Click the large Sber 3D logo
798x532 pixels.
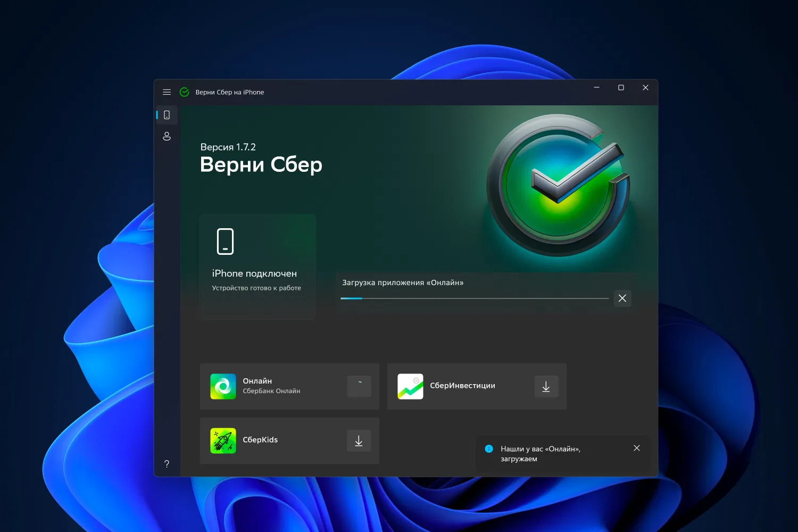pos(558,185)
